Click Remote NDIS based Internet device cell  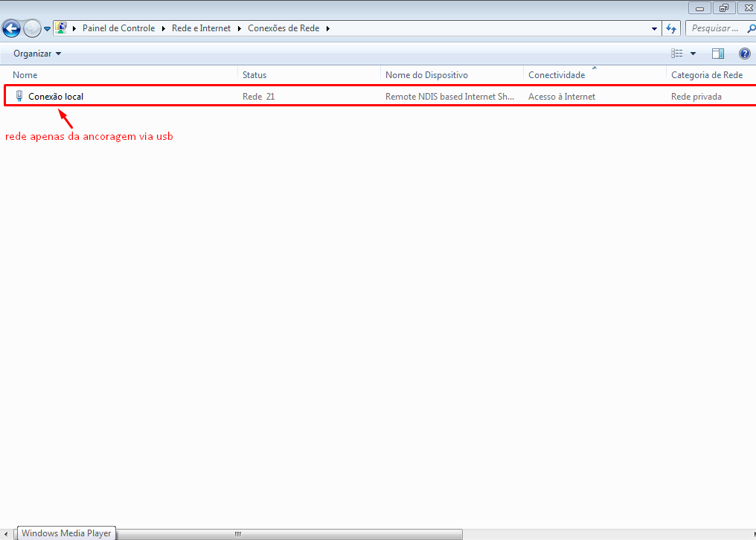point(450,97)
